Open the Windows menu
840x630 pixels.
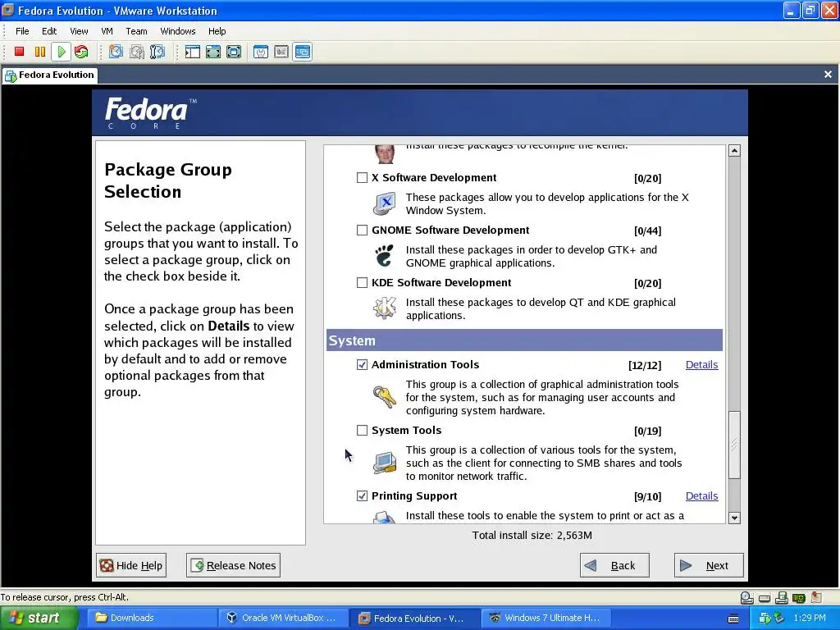pyautogui.click(x=178, y=31)
